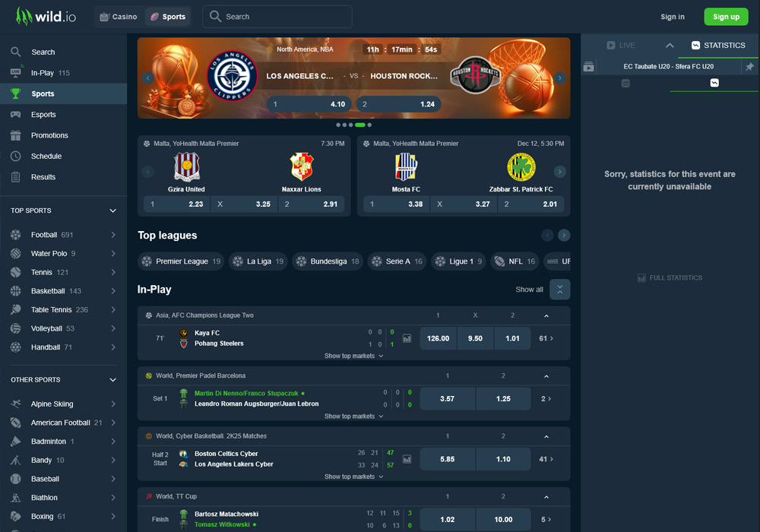Viewport: 760px width, 532px height.
Task: Open the STATISTICS tab
Action: point(718,45)
